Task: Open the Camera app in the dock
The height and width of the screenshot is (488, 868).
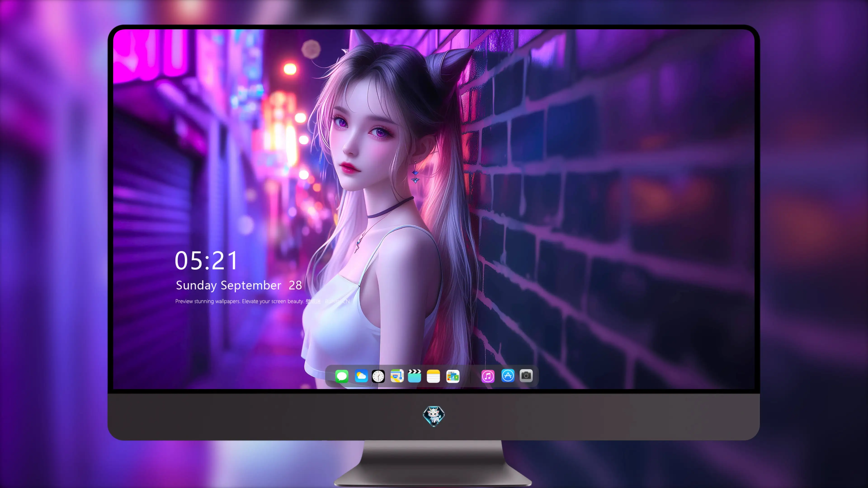Action: (526, 375)
